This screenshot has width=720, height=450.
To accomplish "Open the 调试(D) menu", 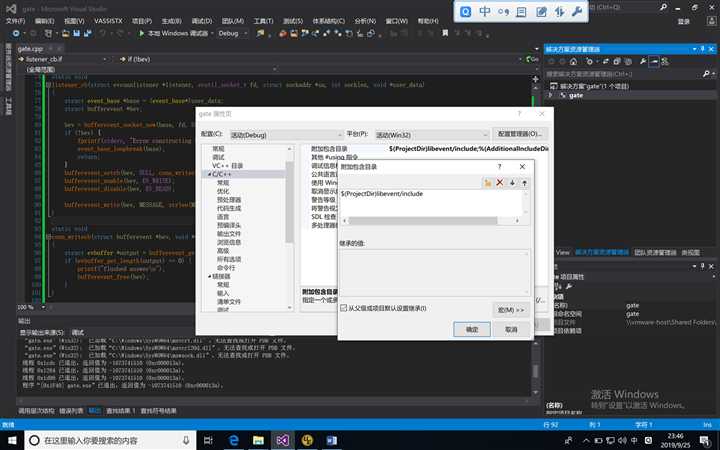I will [x=202, y=21].
